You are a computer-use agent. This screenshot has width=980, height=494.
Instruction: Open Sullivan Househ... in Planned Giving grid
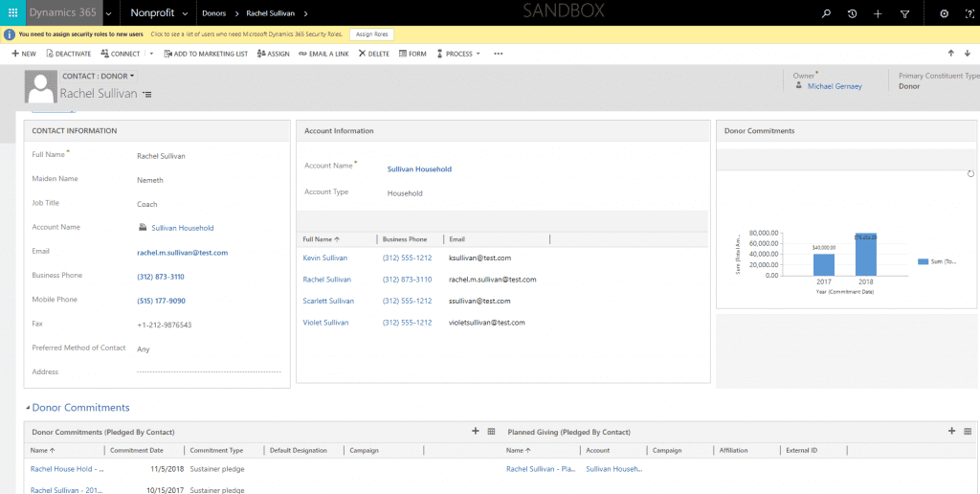[614, 468]
